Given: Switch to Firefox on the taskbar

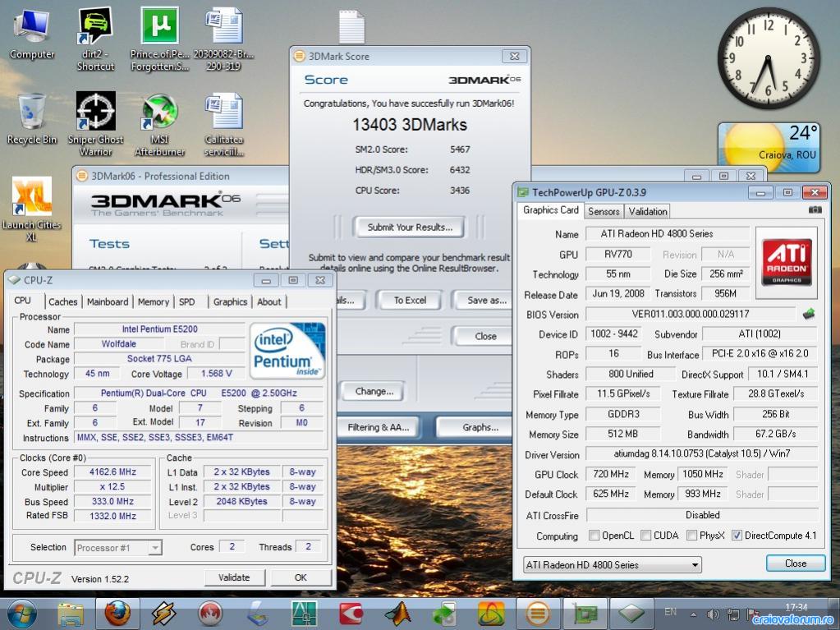Looking at the screenshot, I should tap(117, 614).
